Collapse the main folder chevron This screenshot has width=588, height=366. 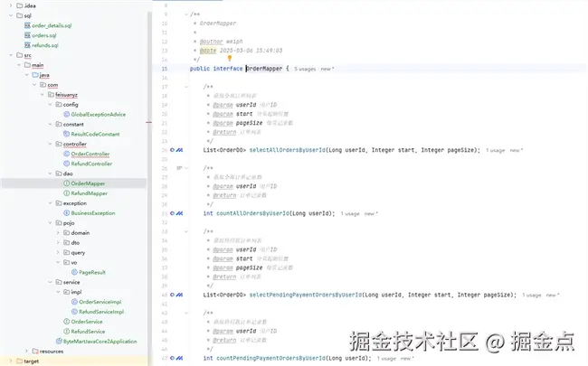pos(19,65)
